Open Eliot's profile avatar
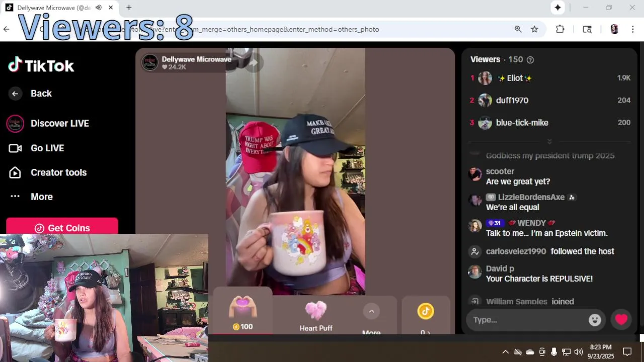The image size is (644, 362). coord(485,78)
